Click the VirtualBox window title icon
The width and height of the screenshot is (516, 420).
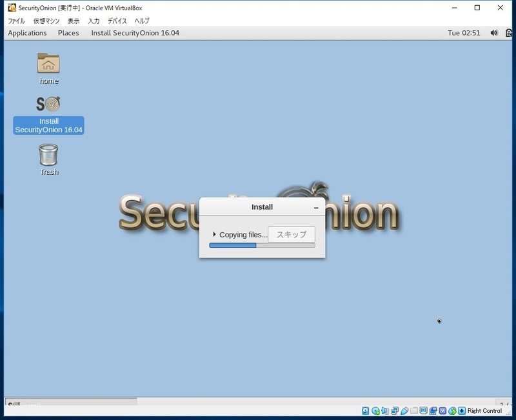(12, 8)
